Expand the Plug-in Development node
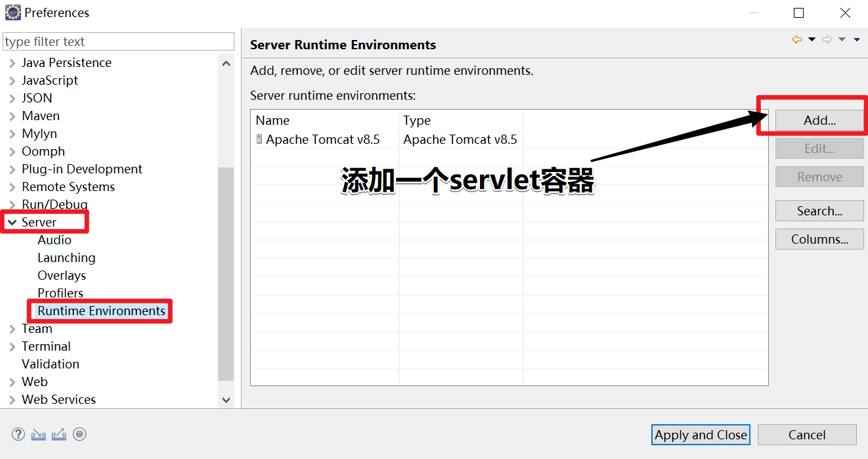 [12, 169]
